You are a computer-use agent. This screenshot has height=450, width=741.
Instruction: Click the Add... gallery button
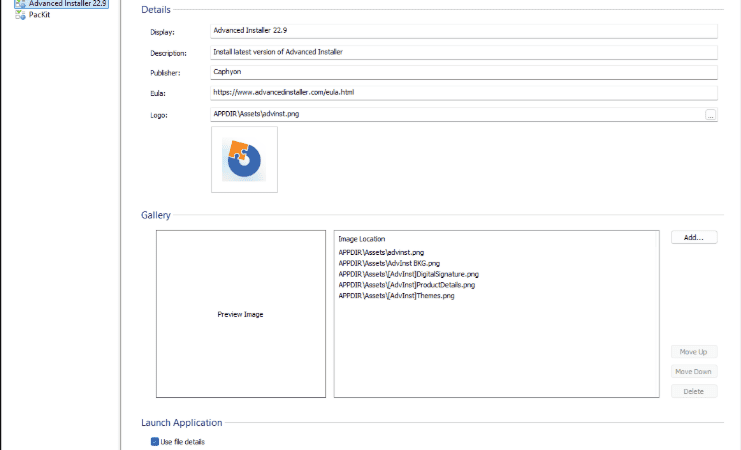[694, 237]
